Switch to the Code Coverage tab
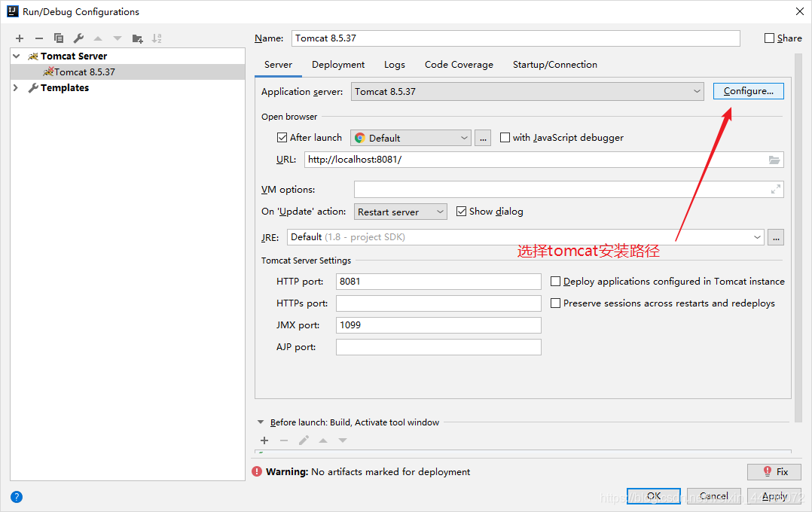This screenshot has height=512, width=812. pos(459,65)
